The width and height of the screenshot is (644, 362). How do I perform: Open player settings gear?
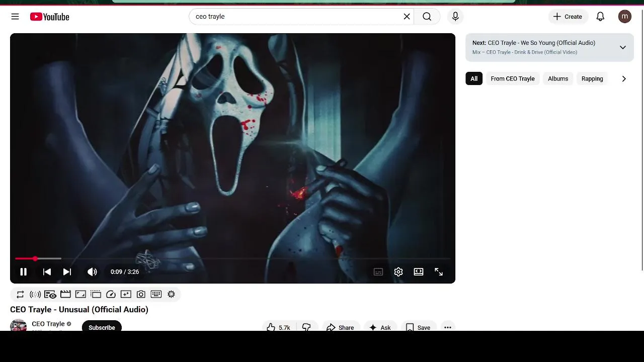coord(398,272)
